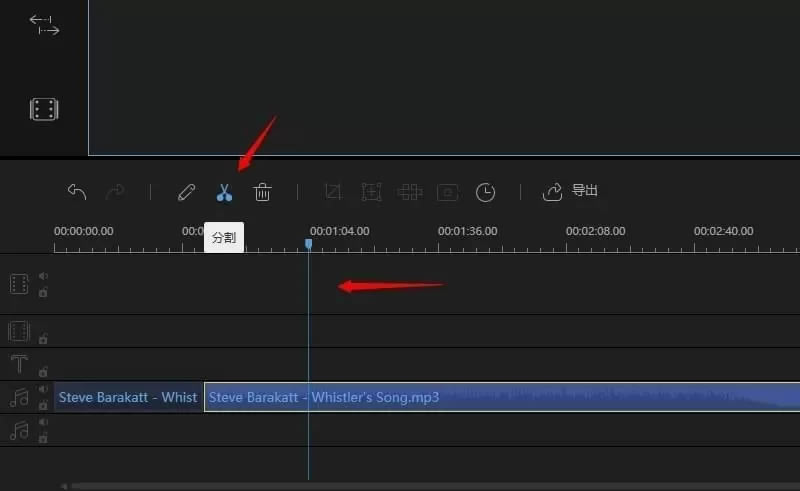Screen dimensions: 800x491
Task: Mute the second audio track
Action: (x=43, y=422)
